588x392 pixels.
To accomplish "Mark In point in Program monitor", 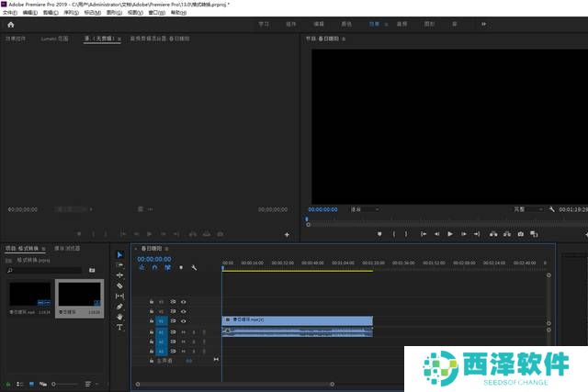I will click(x=394, y=234).
